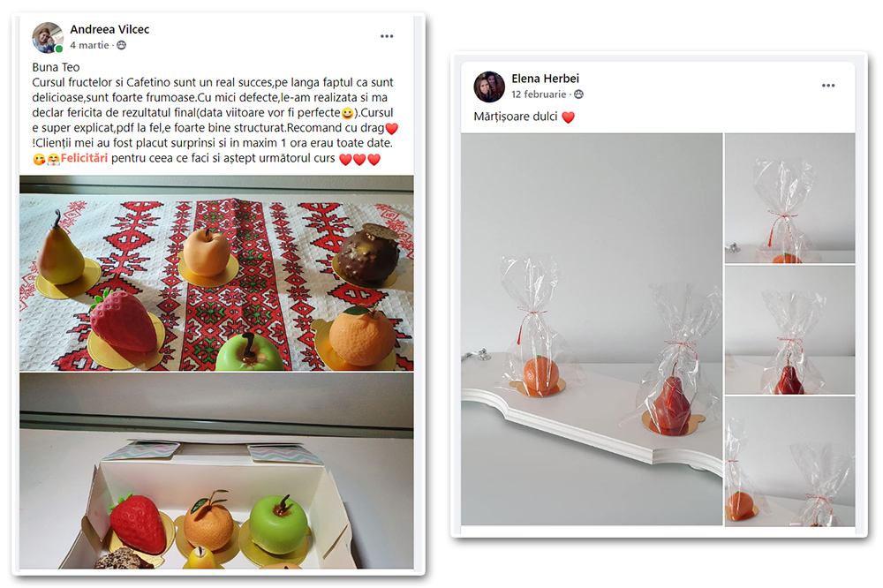Open the 4 martie post date
This screenshot has width=883, height=588.
point(89,45)
